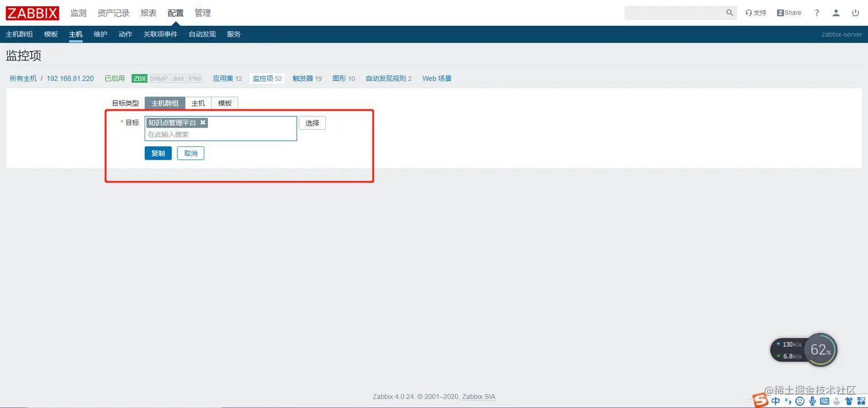Image resolution: width=868 pixels, height=408 pixels.
Task: Open help via question mark icon
Action: tap(817, 13)
